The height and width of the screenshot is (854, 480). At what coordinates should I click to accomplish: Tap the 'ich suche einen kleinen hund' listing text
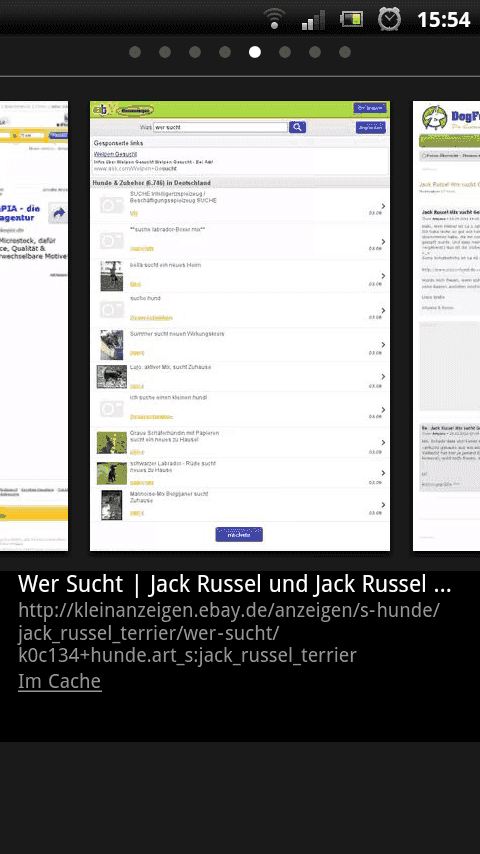[x=168, y=398]
